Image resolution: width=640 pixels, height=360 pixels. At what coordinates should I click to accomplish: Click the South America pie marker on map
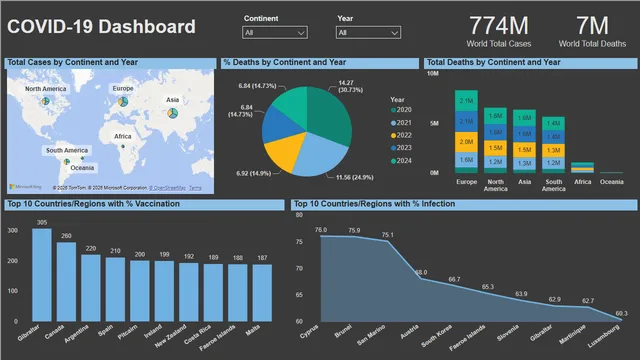[67, 162]
